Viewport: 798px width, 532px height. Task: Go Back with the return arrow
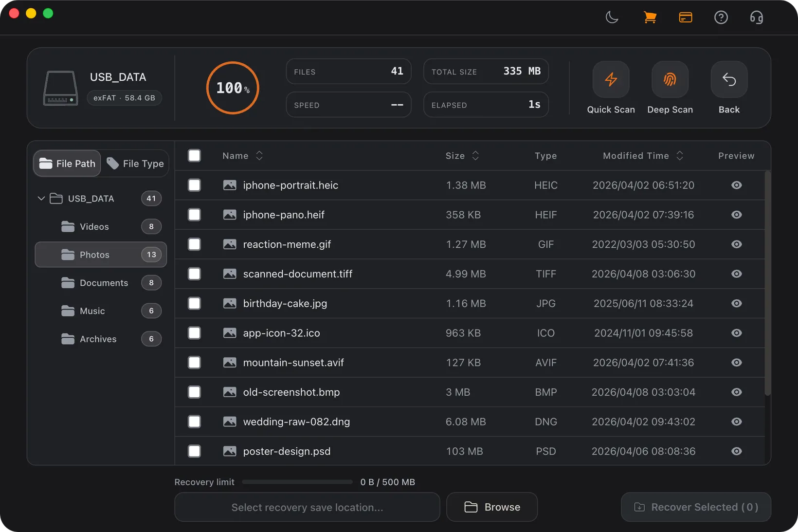coord(729,79)
